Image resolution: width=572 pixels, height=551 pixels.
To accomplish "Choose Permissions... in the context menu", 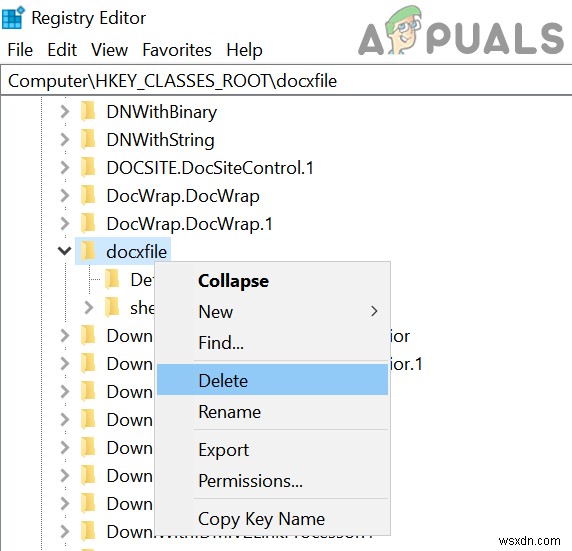I will (x=273, y=481).
